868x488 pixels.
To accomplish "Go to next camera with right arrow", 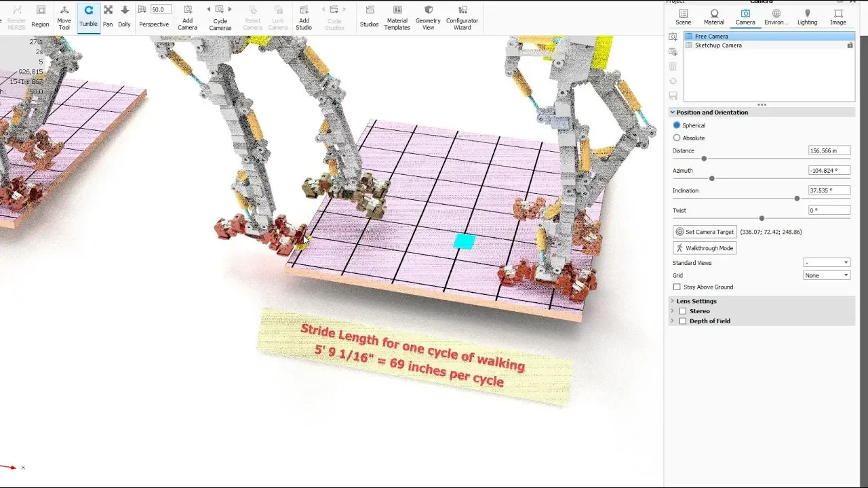I will tap(230, 9).
